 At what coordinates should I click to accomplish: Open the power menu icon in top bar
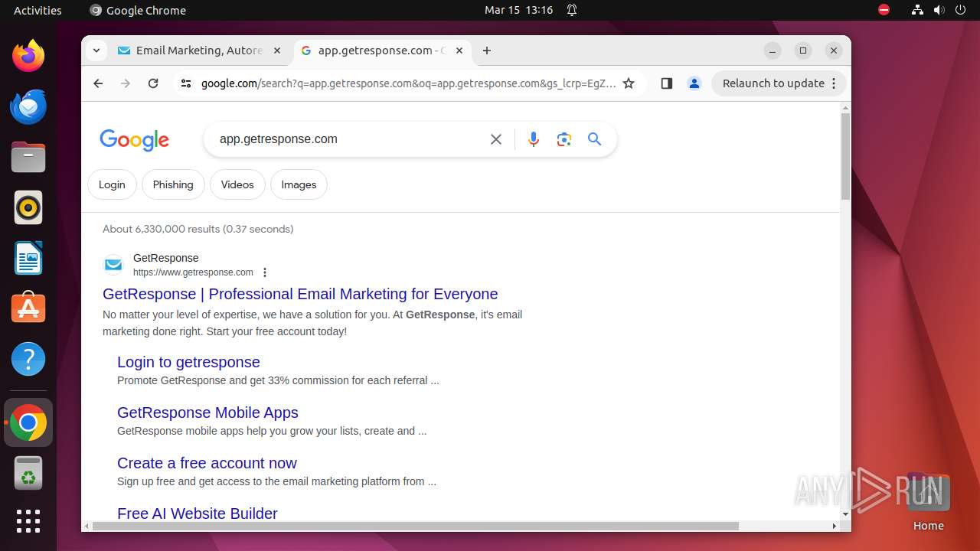tap(961, 10)
